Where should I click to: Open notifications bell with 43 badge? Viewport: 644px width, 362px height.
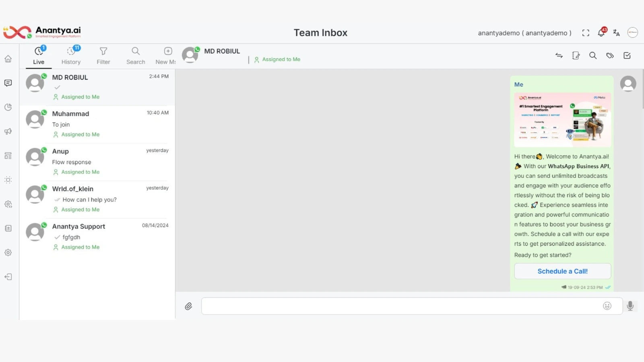pyautogui.click(x=602, y=32)
